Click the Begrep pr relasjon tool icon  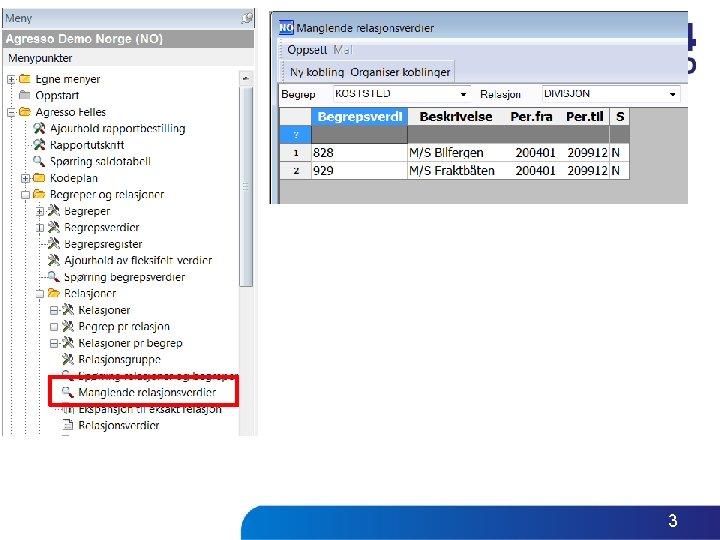point(68,326)
